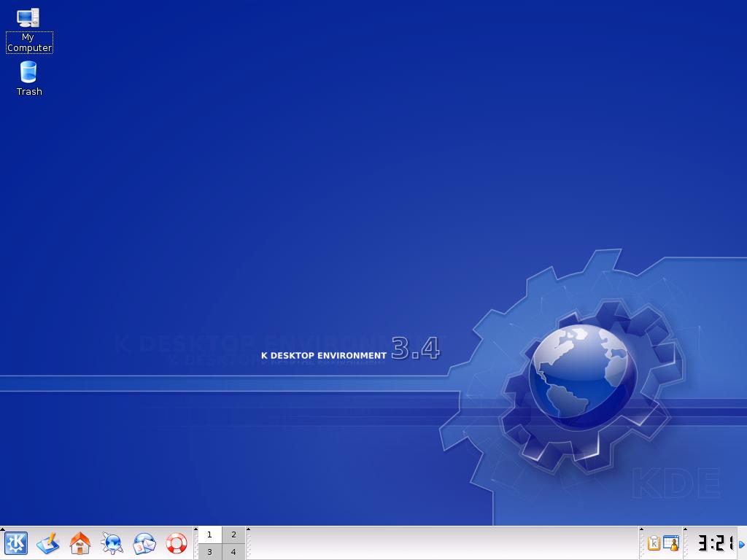Image resolution: width=747 pixels, height=560 pixels.
Task: Switch to virtual desktop 3
Action: 209,552
